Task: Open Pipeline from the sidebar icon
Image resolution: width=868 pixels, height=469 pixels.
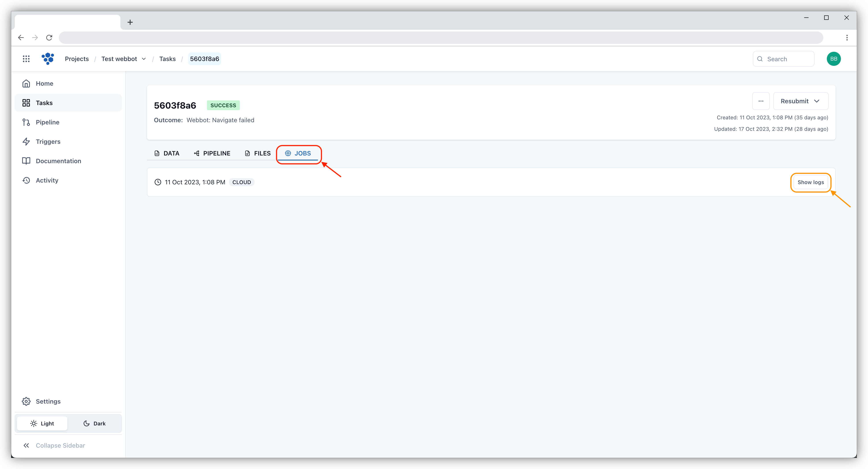Action: coord(26,122)
